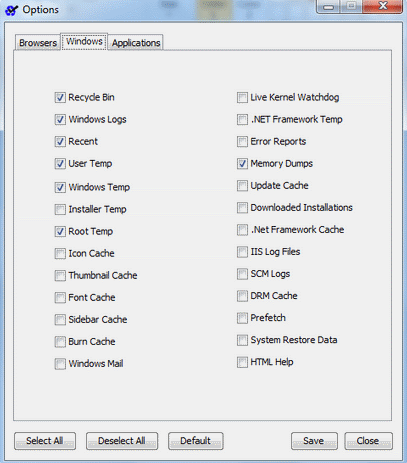Enable the Installer Temp checkbox

tap(60, 209)
